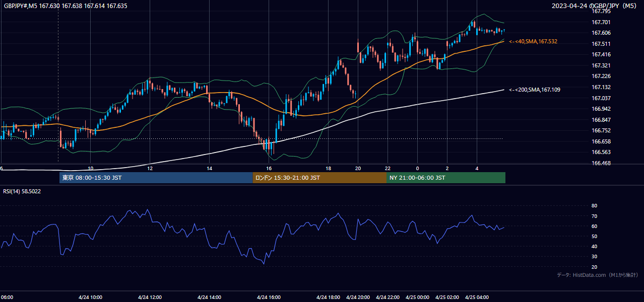This screenshot has height=302, width=644.
Task: Click the bottom time label 4/24 20:00
Action: pos(358,297)
